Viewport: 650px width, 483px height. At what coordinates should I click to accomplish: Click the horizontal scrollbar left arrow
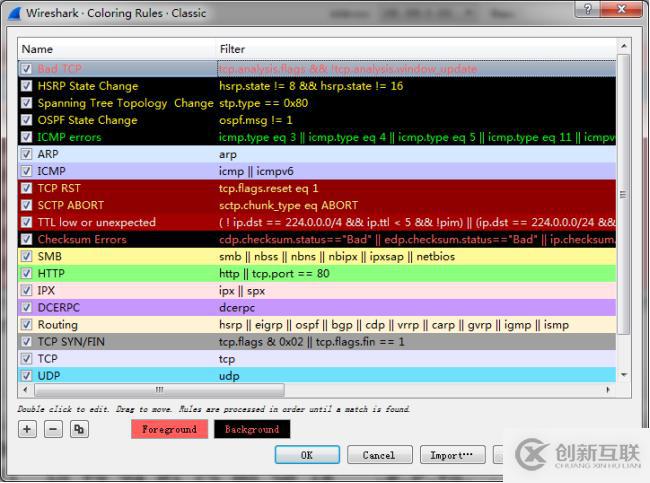click(26, 390)
